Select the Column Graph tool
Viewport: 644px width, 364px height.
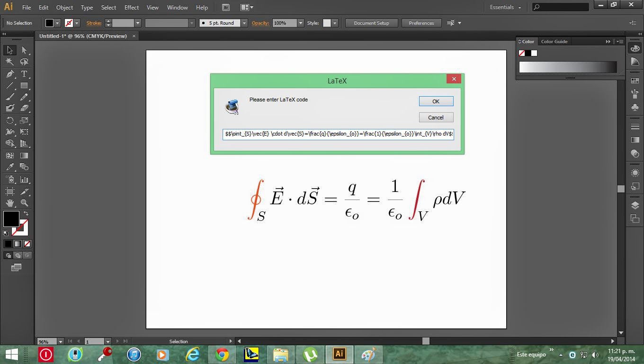(24, 180)
